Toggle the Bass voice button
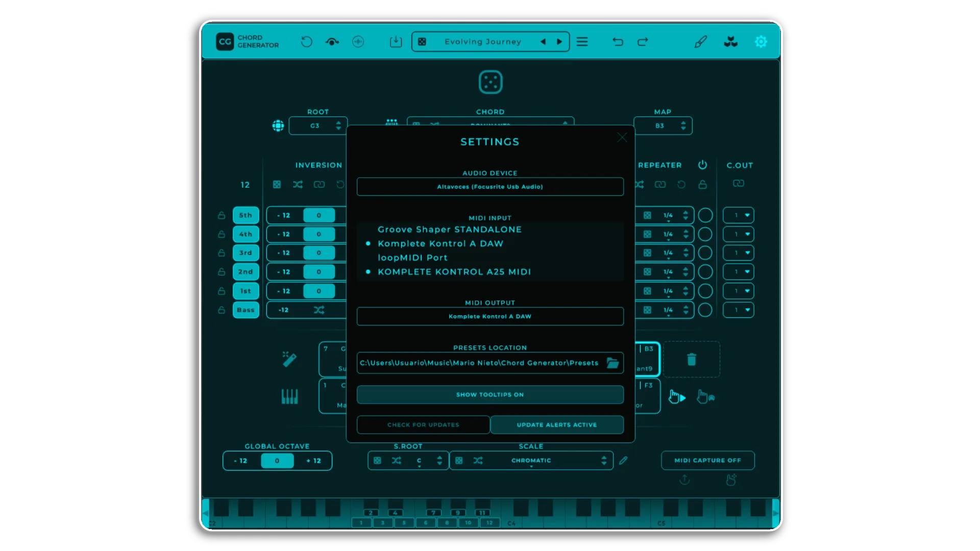Viewport: 980px width, 551px height. (246, 310)
